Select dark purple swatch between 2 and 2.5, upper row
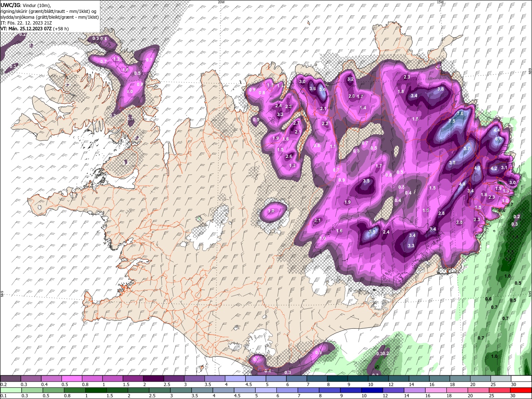 click(153, 379)
